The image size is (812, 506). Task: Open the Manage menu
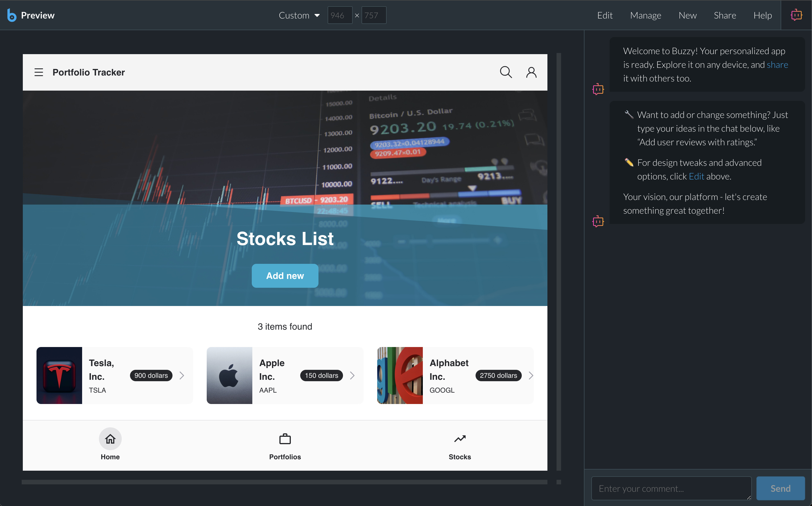pos(645,15)
